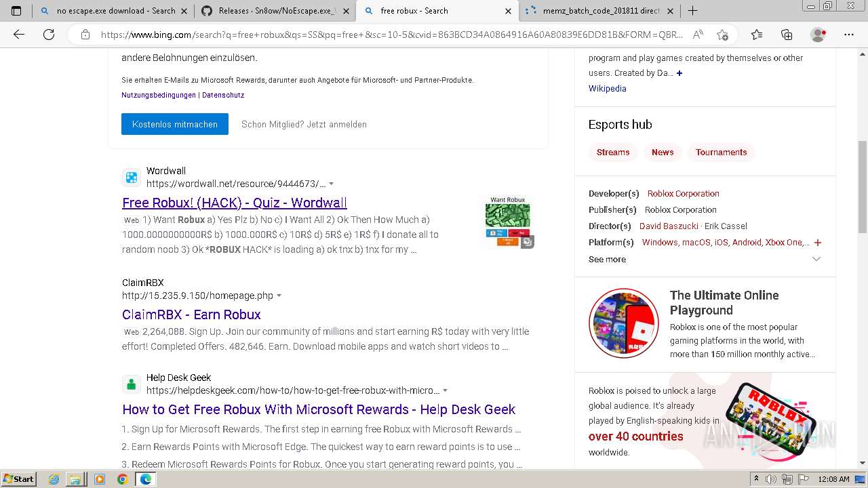Open the tab actions menu icon
The width and height of the screenshot is (868, 488).
(x=16, y=11)
